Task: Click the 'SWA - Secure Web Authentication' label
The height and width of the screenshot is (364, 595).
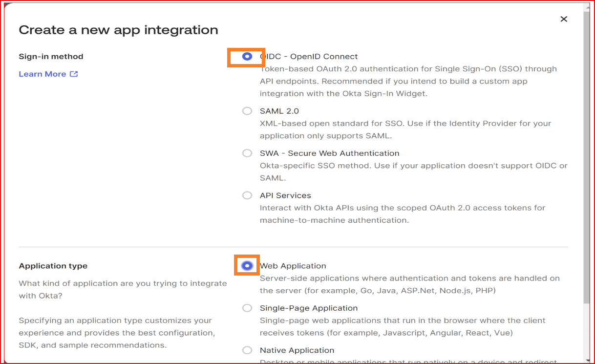Action: (330, 153)
